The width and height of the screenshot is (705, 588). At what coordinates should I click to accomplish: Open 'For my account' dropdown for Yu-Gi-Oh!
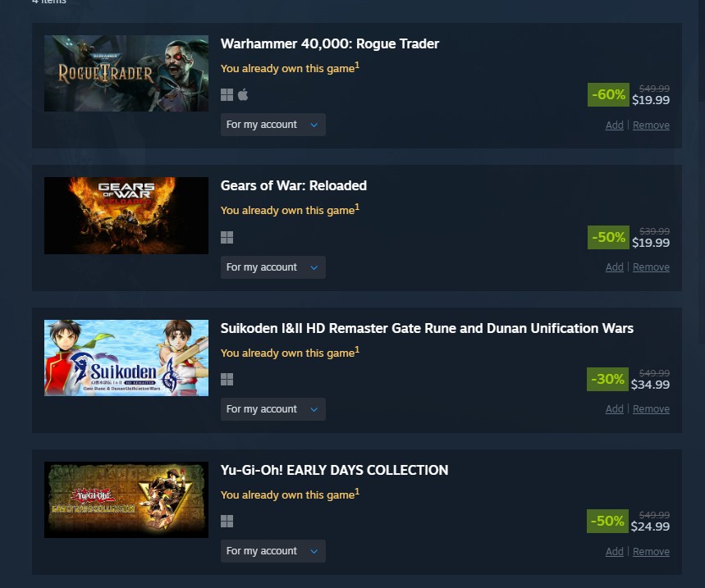273,551
